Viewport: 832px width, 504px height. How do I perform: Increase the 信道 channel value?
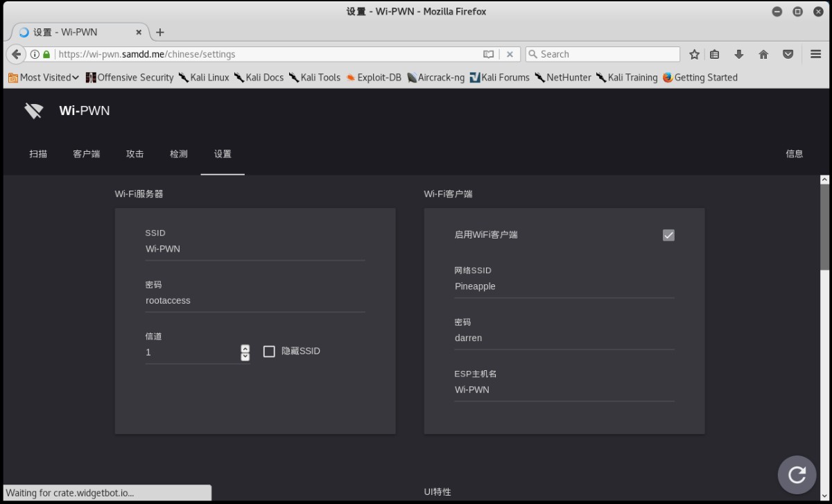(245, 348)
